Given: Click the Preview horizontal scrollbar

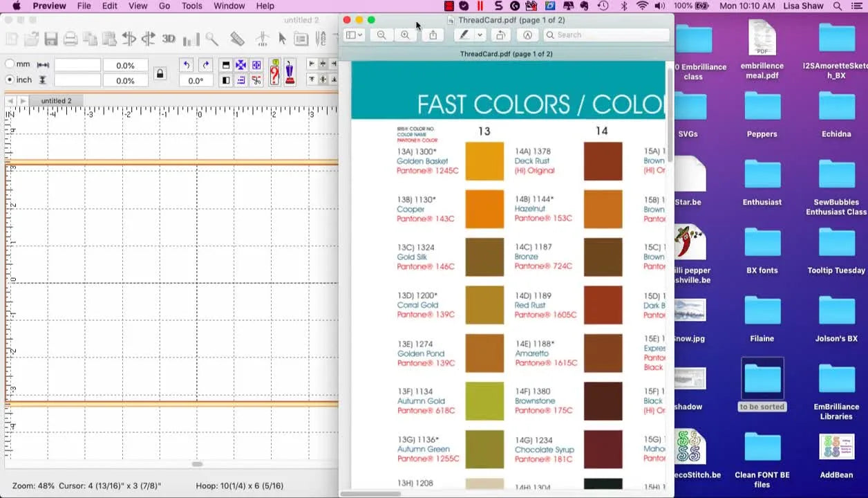Looking at the screenshot, I should (370, 493).
